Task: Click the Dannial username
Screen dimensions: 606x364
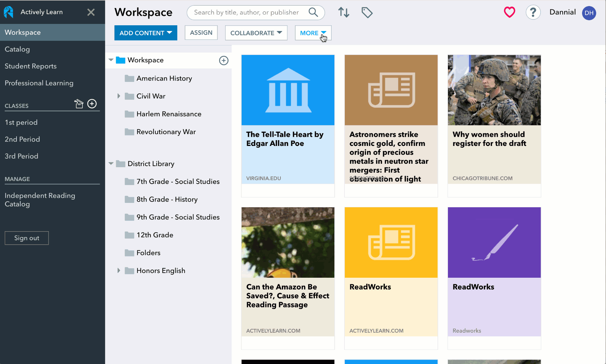Action: (x=563, y=12)
